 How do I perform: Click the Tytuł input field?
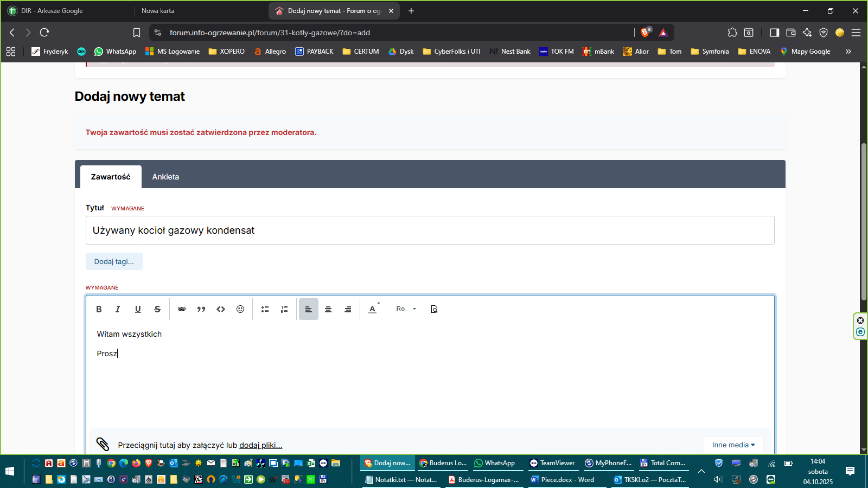430,230
